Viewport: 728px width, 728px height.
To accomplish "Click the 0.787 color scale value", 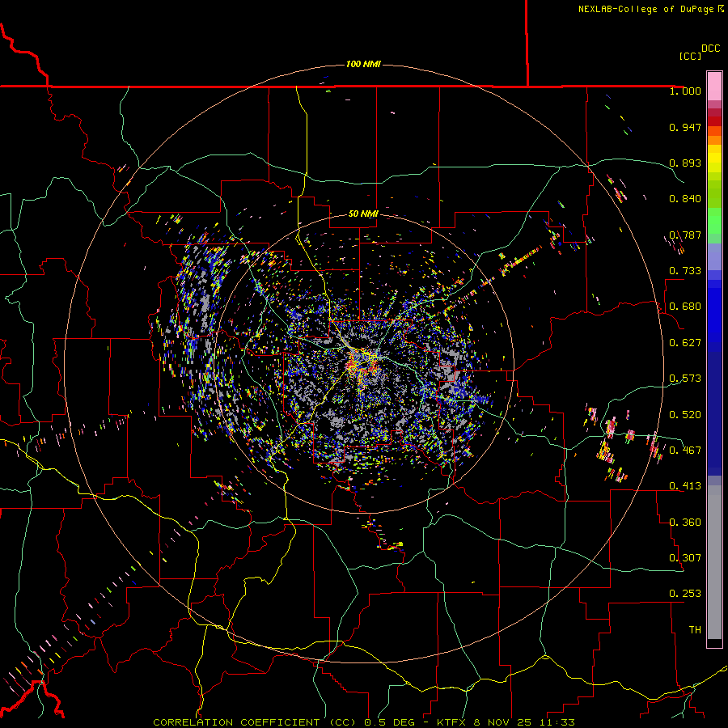I will [685, 235].
